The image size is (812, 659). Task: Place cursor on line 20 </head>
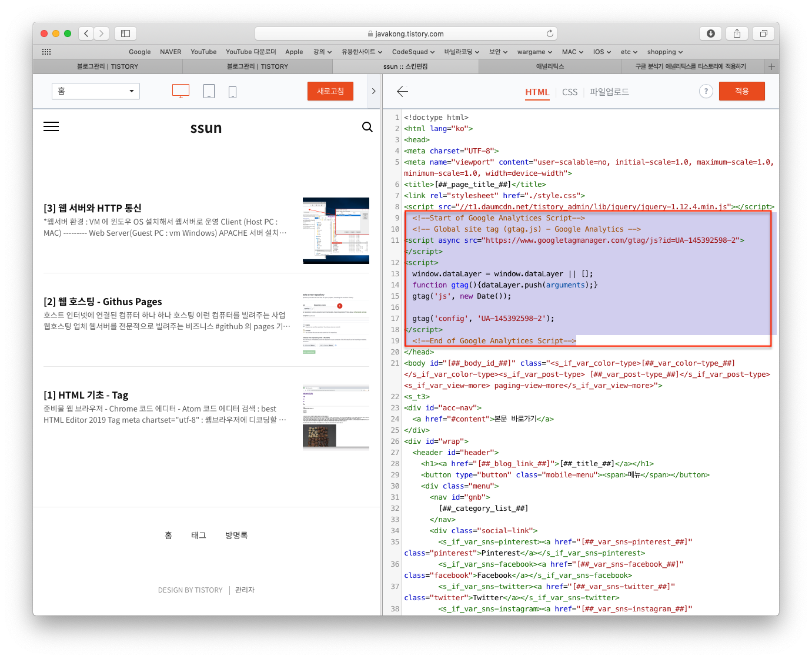click(x=419, y=352)
